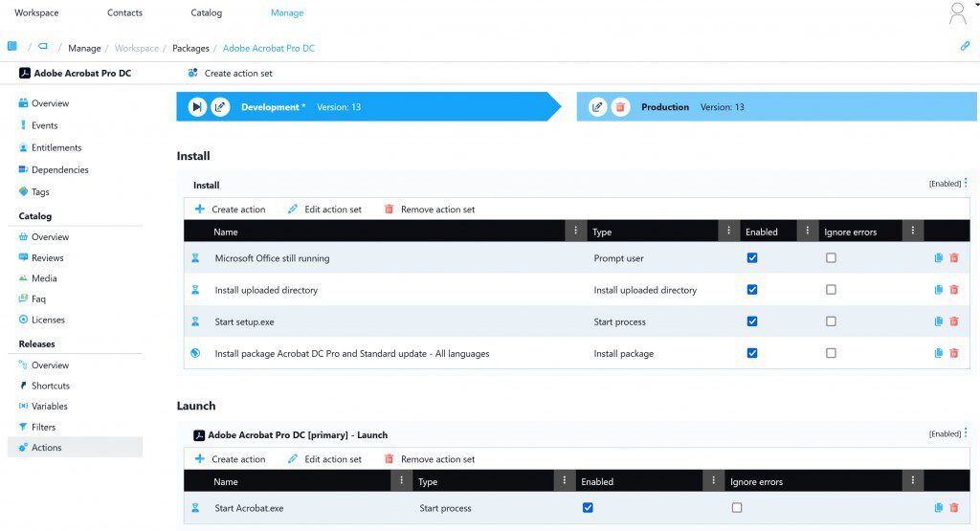980x531 pixels.
Task: Open Name column menu in Launch table
Action: [x=401, y=480]
